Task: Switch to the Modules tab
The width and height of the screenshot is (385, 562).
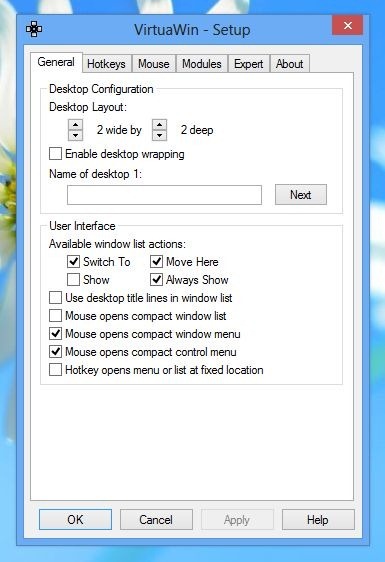Action: [x=202, y=64]
